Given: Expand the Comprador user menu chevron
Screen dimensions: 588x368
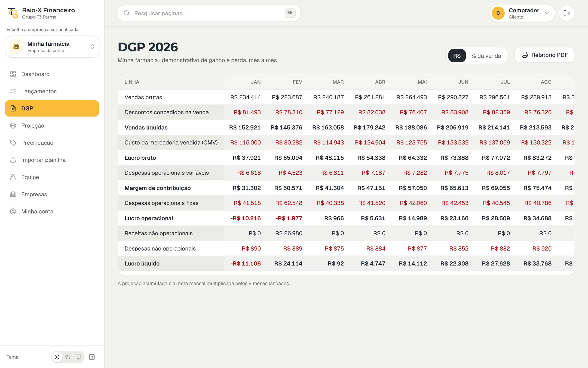Looking at the screenshot, I should coord(547,13).
